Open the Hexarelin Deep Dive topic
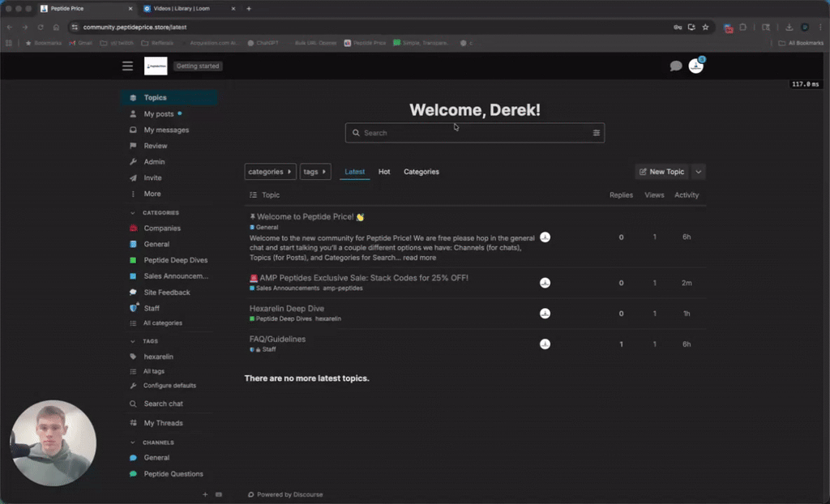The height and width of the screenshot is (504, 830). tap(287, 308)
